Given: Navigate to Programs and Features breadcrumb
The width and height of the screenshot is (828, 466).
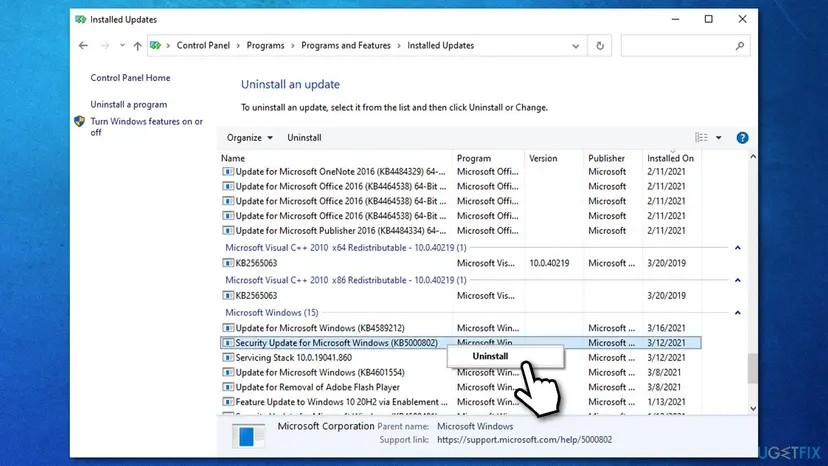Looking at the screenshot, I should pyautogui.click(x=346, y=45).
